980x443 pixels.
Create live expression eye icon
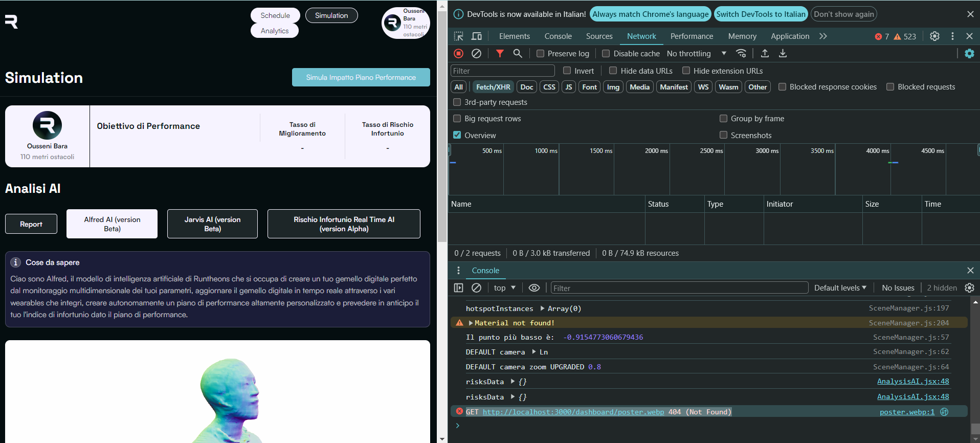pos(534,288)
